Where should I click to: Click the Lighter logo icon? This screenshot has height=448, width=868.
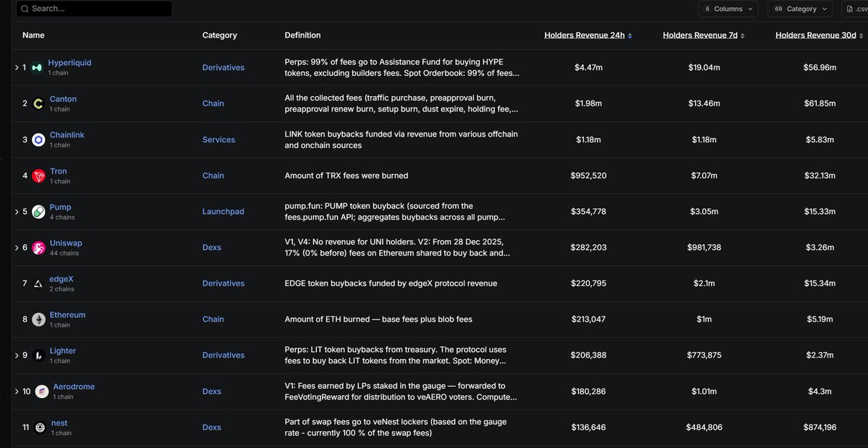coord(38,356)
